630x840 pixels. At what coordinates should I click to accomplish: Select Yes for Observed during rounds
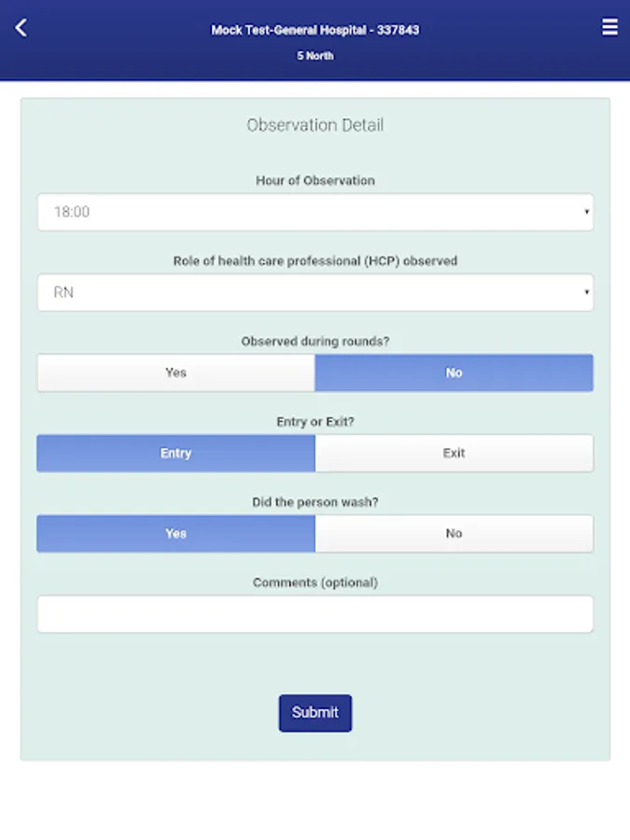tap(175, 372)
